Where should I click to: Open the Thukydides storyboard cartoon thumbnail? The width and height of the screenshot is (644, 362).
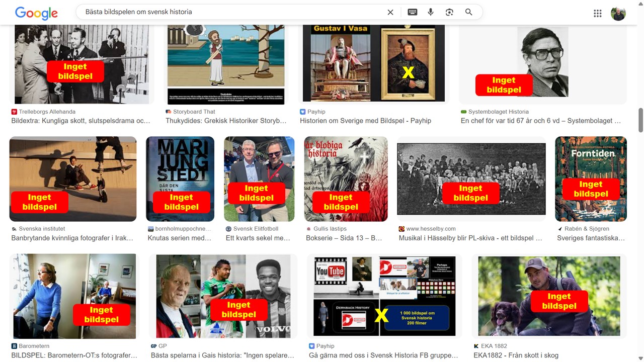[x=226, y=64]
